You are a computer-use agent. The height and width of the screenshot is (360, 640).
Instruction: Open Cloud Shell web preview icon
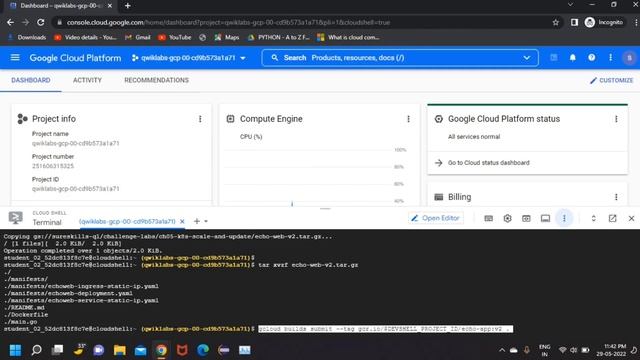tap(526, 218)
